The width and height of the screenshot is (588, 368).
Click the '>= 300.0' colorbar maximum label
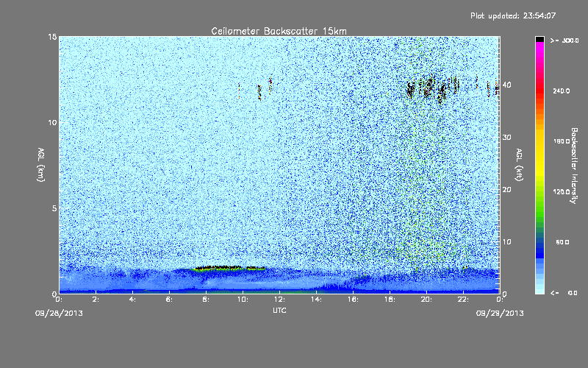564,40
